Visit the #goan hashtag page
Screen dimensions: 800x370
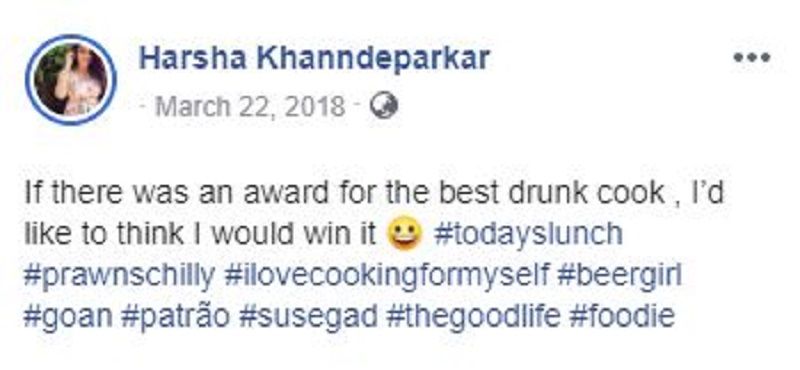point(68,316)
